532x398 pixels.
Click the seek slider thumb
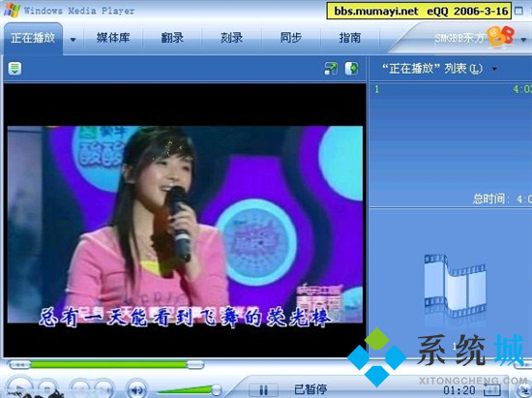[195, 365]
